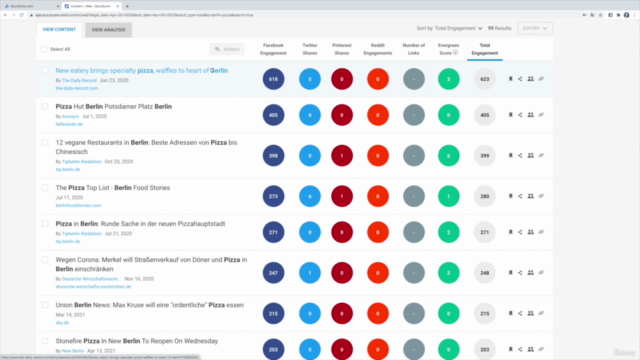640x360 pixels.
Task: Check the box for 'The Pizza Top List'
Action: click(x=45, y=188)
